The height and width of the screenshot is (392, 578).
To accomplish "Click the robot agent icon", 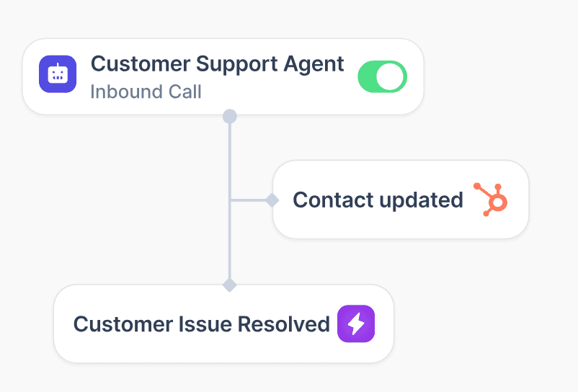I will (58, 74).
